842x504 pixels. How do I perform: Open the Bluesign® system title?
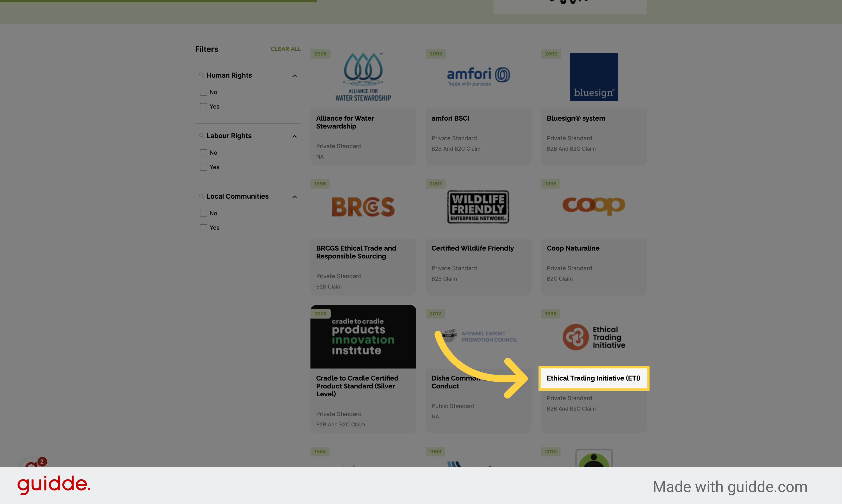[576, 118]
